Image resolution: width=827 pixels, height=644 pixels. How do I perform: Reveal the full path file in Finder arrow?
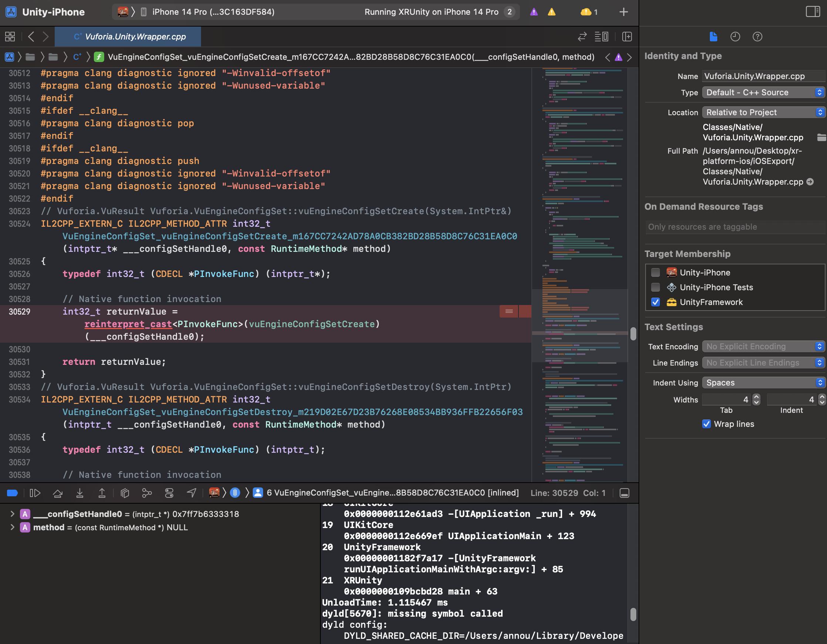coord(810,182)
